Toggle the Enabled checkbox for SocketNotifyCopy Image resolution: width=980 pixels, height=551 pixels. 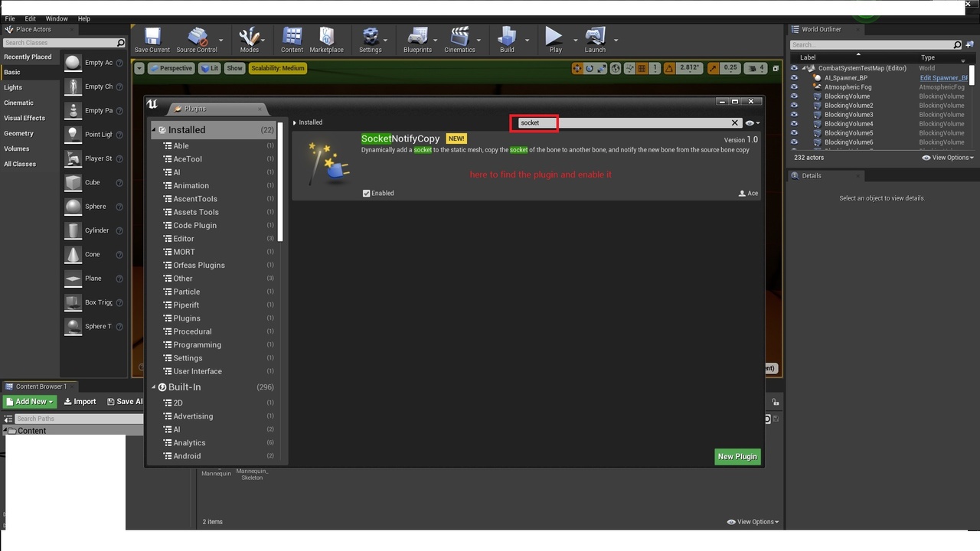[367, 193]
